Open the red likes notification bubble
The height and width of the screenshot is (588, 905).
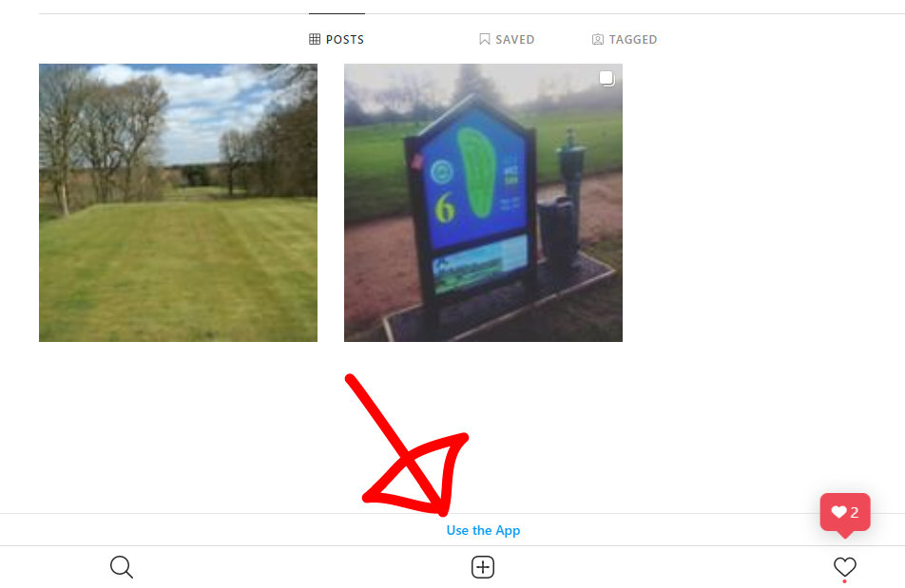845,514
